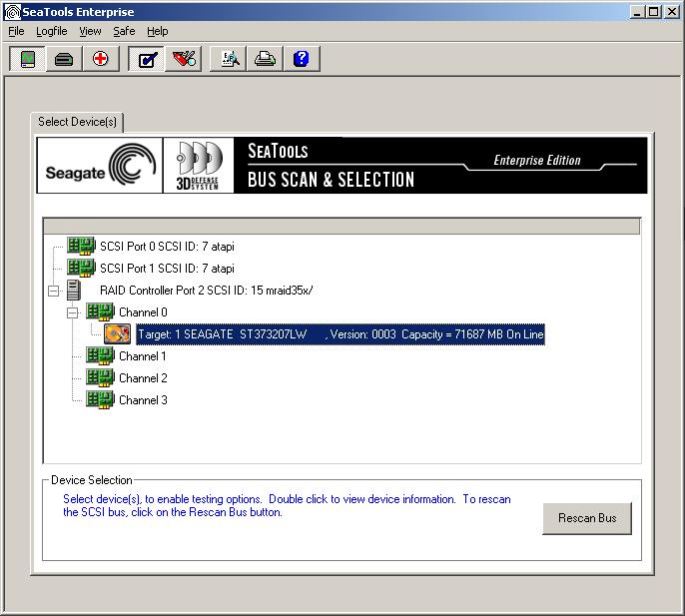Select SCSI Port 1 atapi entry
685x616 pixels.
point(167,269)
